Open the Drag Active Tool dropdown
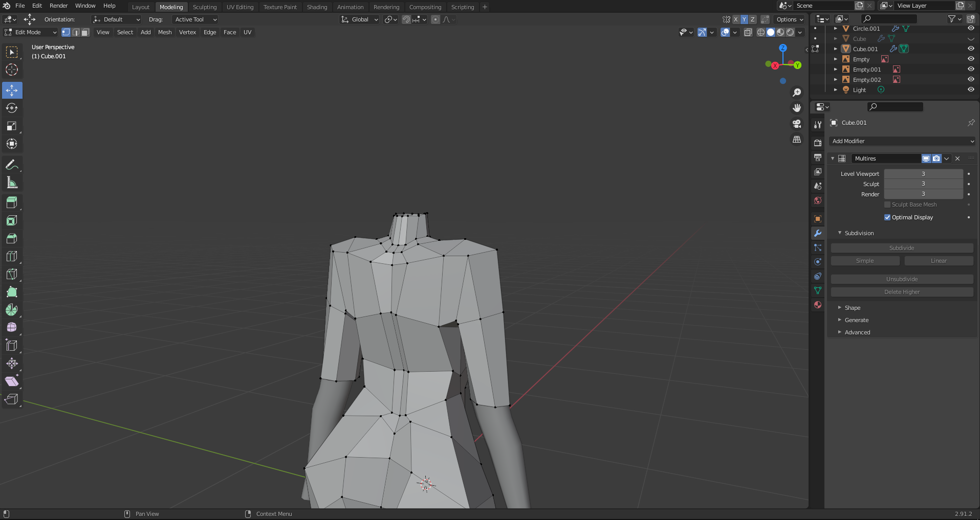 pos(195,19)
